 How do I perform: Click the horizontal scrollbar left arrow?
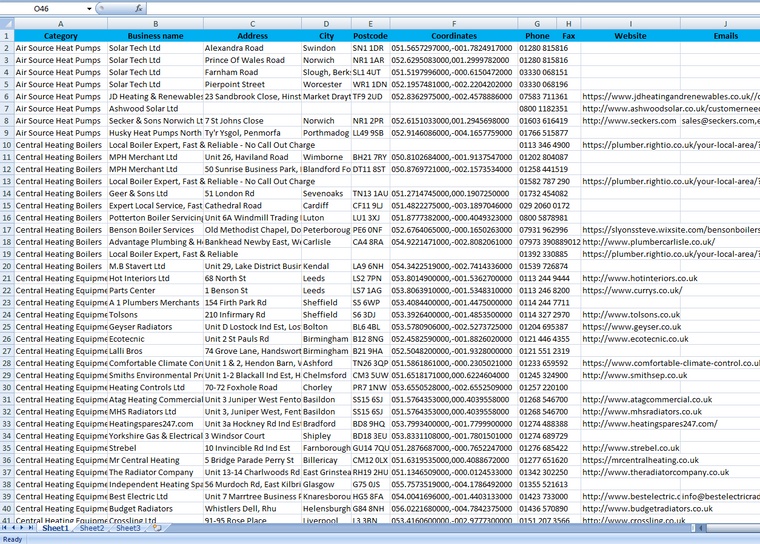tap(701, 528)
